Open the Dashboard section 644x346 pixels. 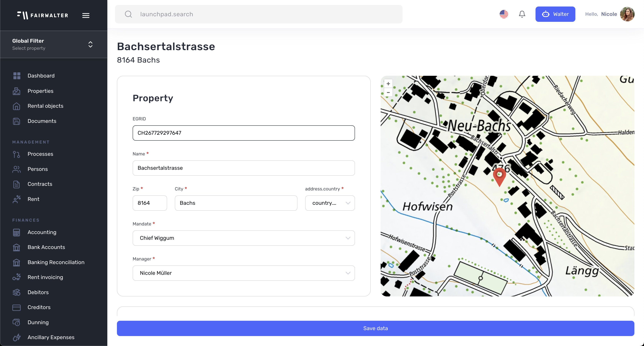tap(41, 76)
